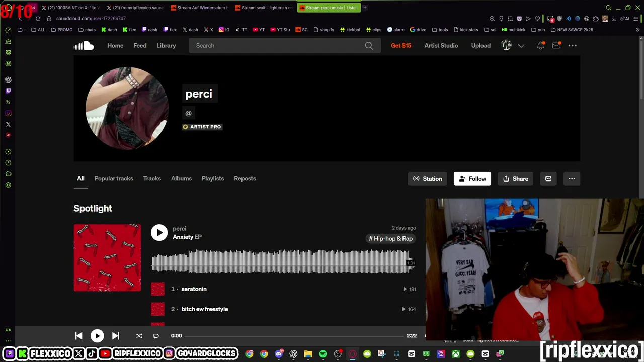Screen dimensions: 644x362
Task: Open the SoundCloud logo home link
Action: (84, 46)
